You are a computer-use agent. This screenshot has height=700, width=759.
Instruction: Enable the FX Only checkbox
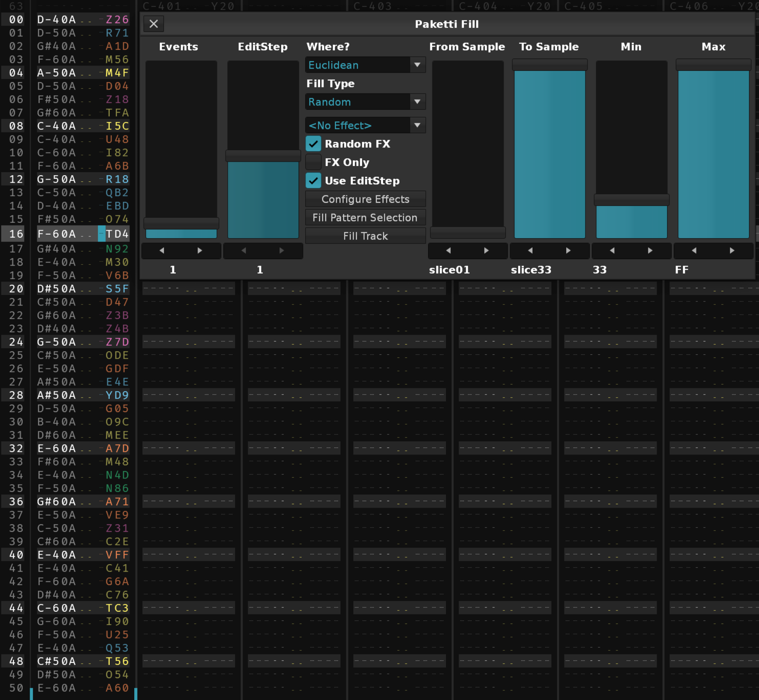pos(313,162)
